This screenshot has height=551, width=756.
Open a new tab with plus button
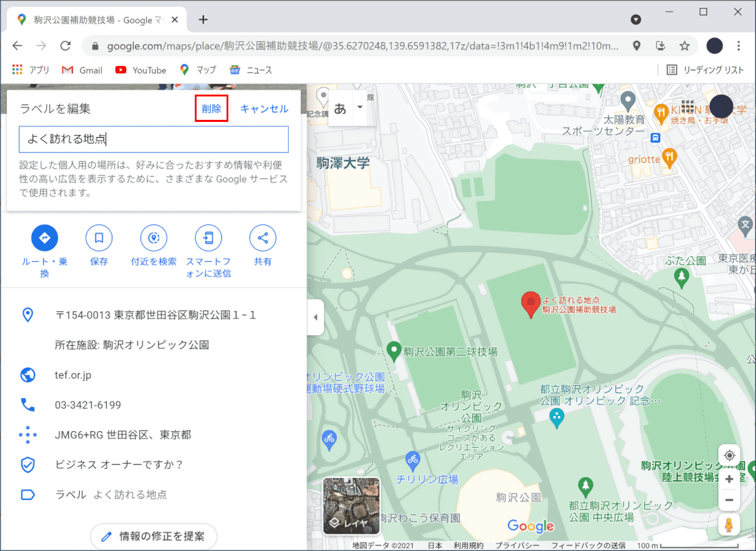(x=203, y=20)
